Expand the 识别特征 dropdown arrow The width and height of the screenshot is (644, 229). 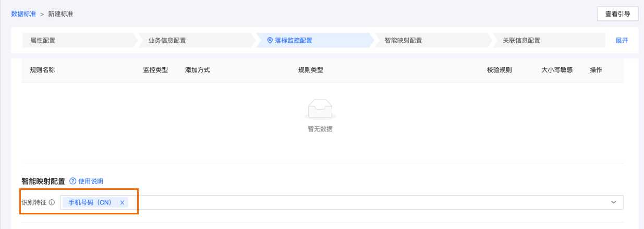614,202
